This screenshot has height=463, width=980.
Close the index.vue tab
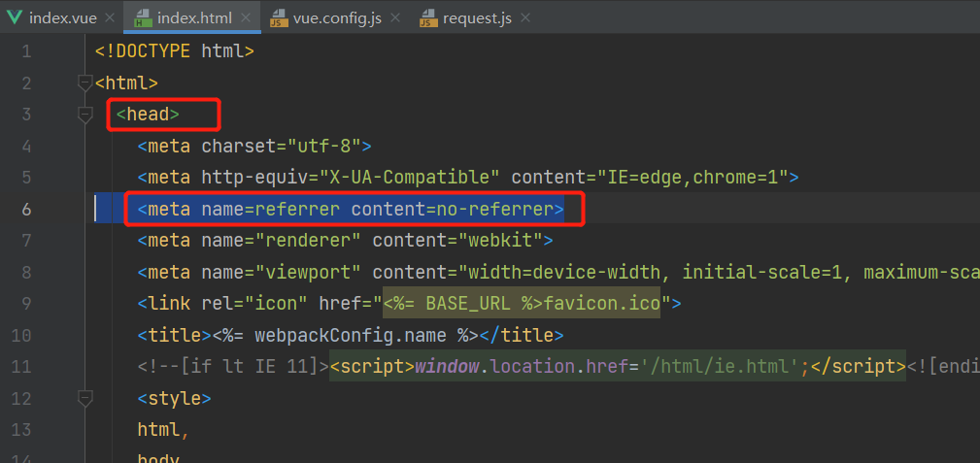click(110, 17)
